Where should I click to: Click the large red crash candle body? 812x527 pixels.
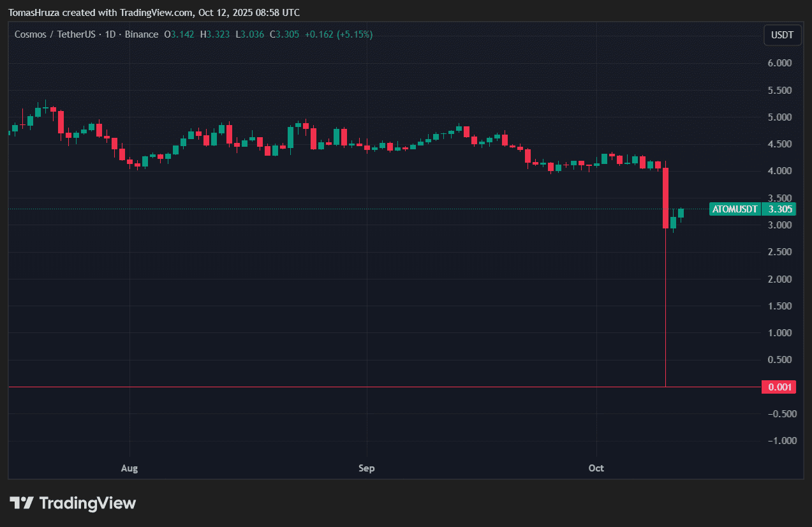(665, 198)
